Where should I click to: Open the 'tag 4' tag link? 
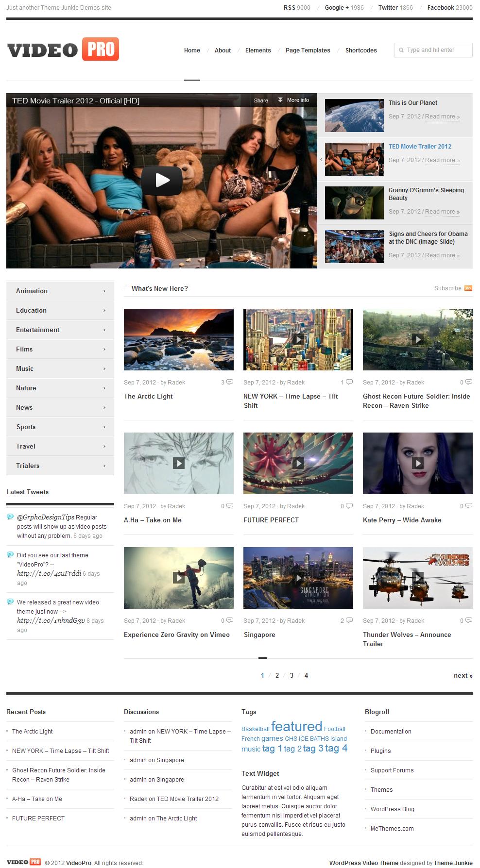[x=336, y=748]
